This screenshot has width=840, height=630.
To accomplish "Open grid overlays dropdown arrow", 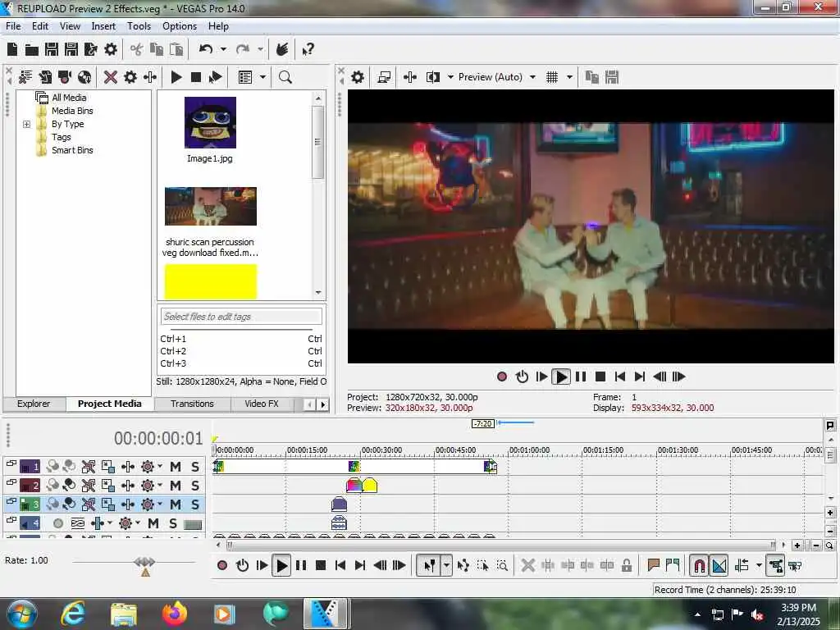I will pos(569,77).
